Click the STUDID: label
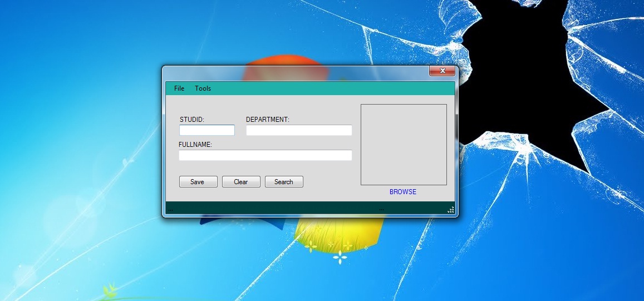The width and height of the screenshot is (644, 301). 192,120
